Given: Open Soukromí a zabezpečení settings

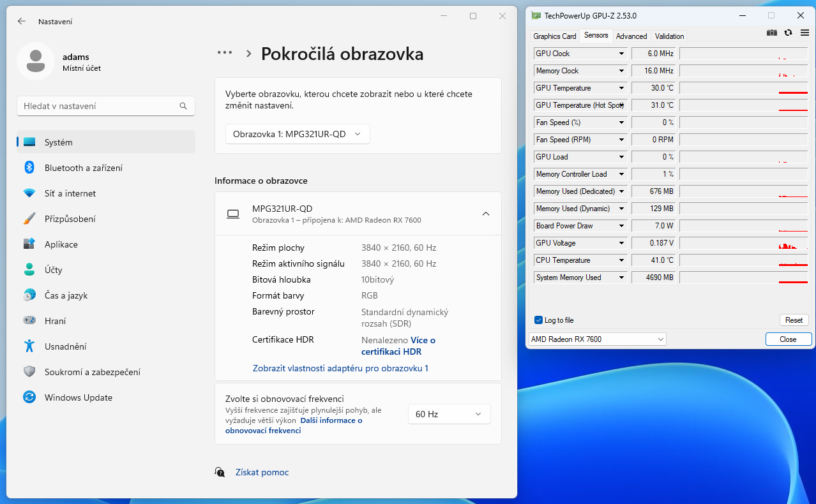Looking at the screenshot, I should [x=106, y=372].
